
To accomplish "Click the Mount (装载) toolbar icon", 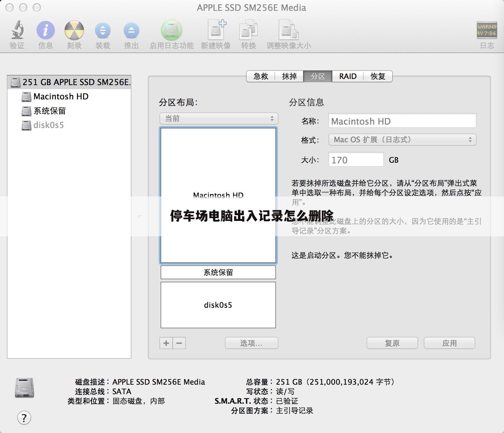I will [103, 30].
